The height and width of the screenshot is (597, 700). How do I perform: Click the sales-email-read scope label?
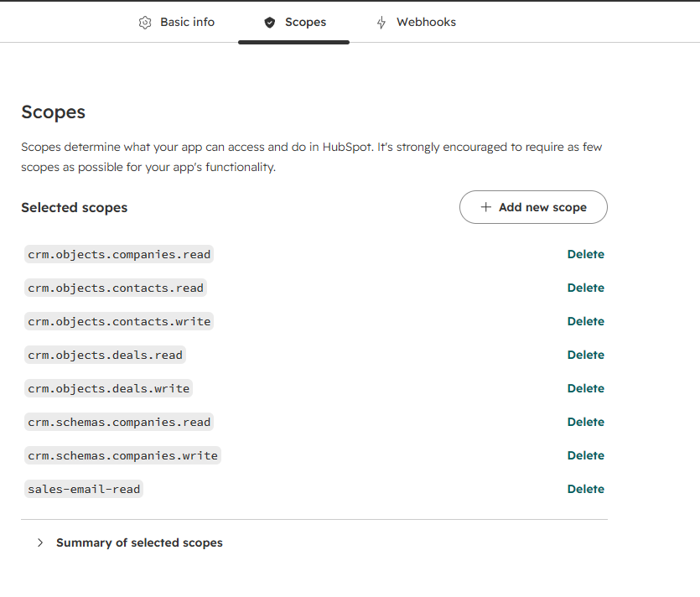(x=84, y=489)
